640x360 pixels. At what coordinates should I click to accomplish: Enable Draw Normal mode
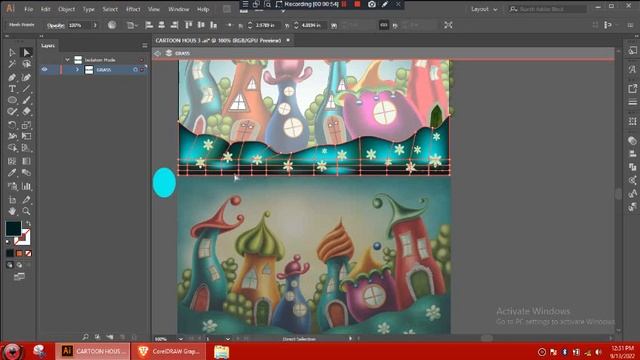pyautogui.click(x=10, y=265)
